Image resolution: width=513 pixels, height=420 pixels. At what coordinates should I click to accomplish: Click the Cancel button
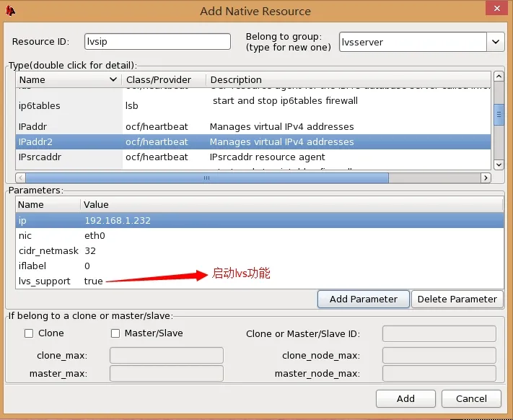pos(471,398)
